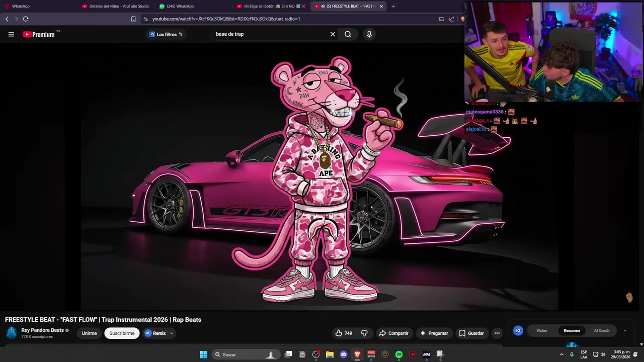The image size is (644, 362).
Task: Open the Remix button
Action: (x=155, y=333)
